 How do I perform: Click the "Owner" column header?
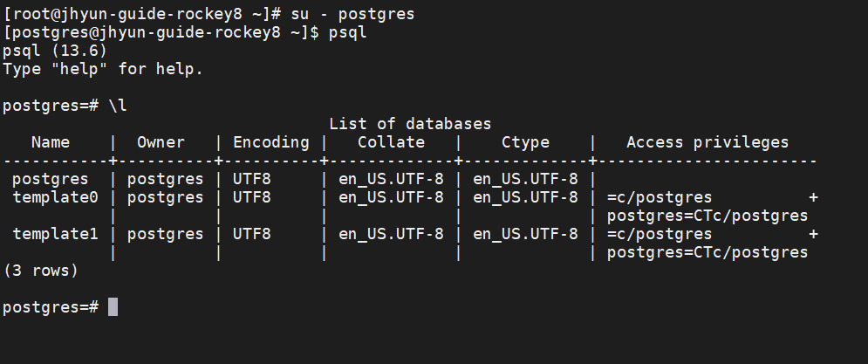[161, 142]
